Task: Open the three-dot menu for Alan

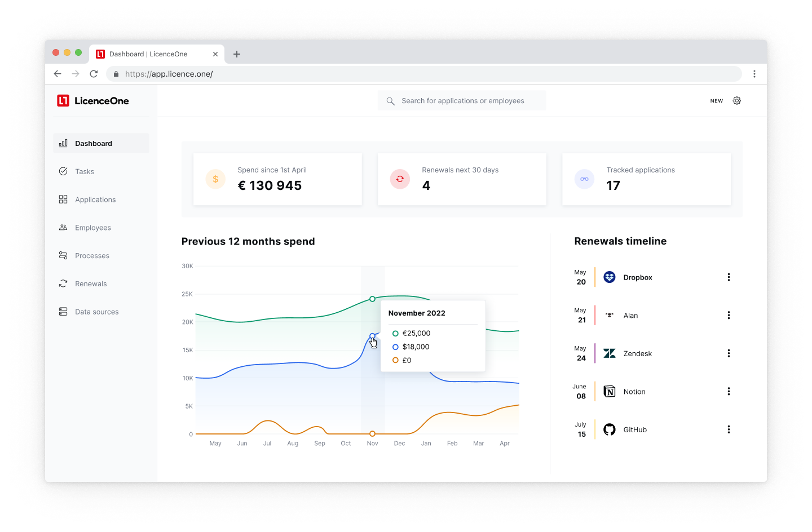Action: [729, 315]
